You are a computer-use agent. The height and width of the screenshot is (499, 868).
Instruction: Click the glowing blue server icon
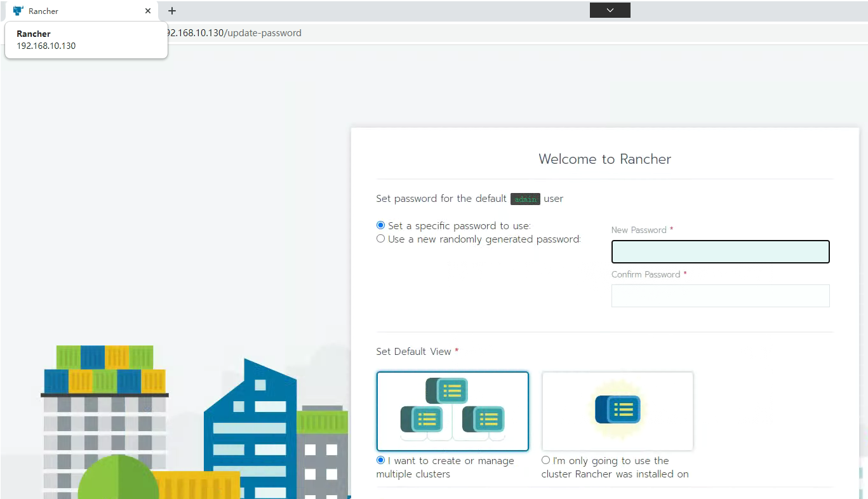[617, 409]
